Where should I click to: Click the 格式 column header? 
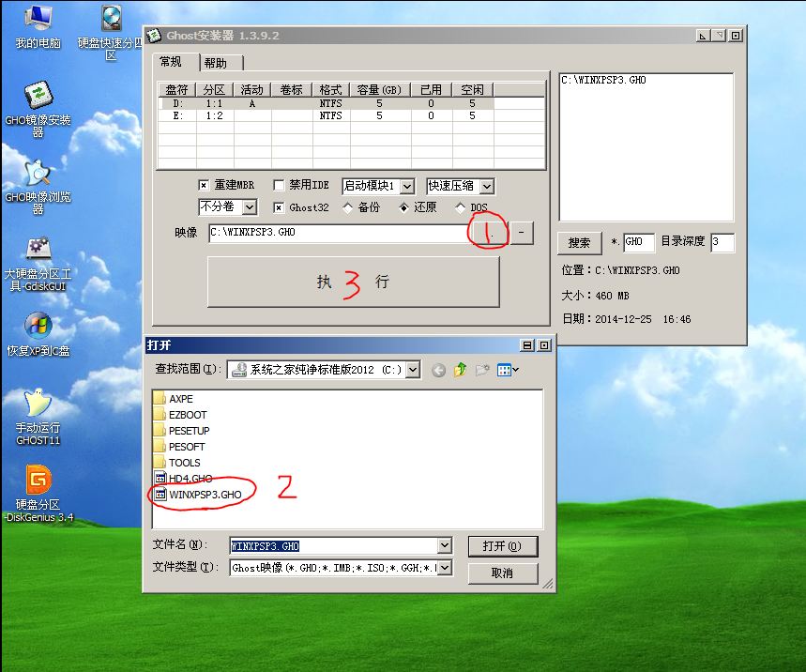(331, 89)
